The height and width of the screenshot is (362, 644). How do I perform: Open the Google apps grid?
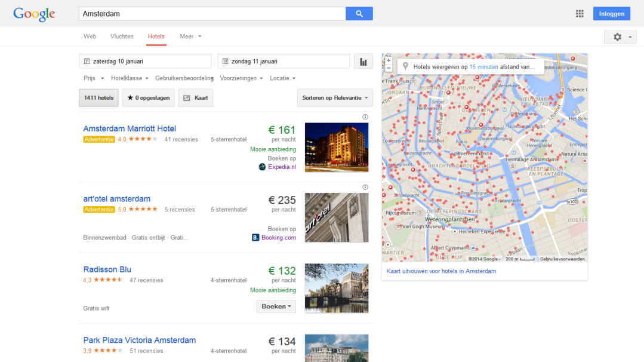tap(580, 14)
